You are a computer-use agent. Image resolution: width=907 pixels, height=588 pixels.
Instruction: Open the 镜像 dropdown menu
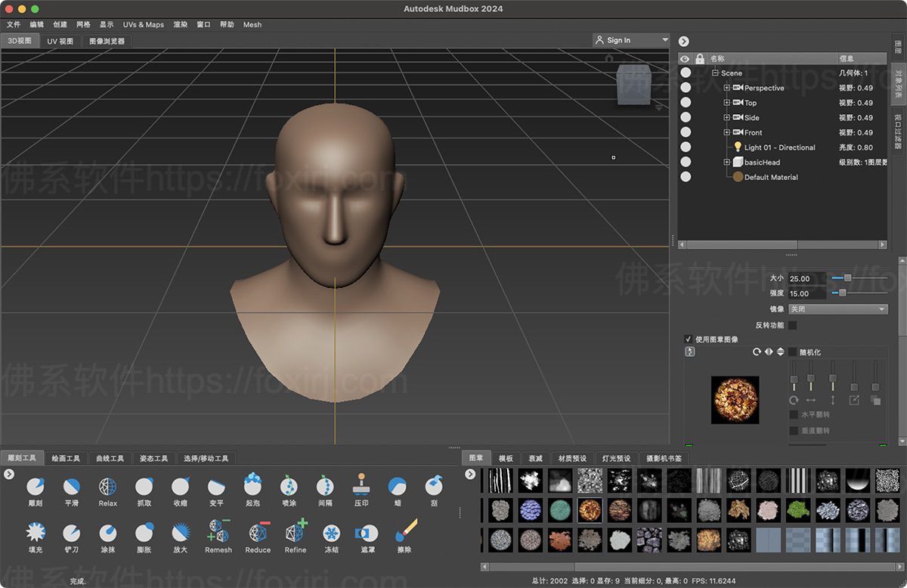pyautogui.click(x=837, y=309)
